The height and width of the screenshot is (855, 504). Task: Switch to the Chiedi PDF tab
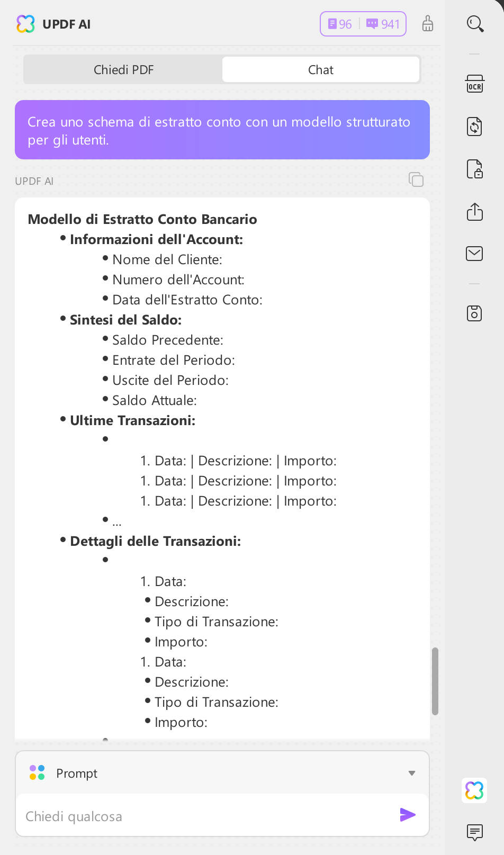123,69
